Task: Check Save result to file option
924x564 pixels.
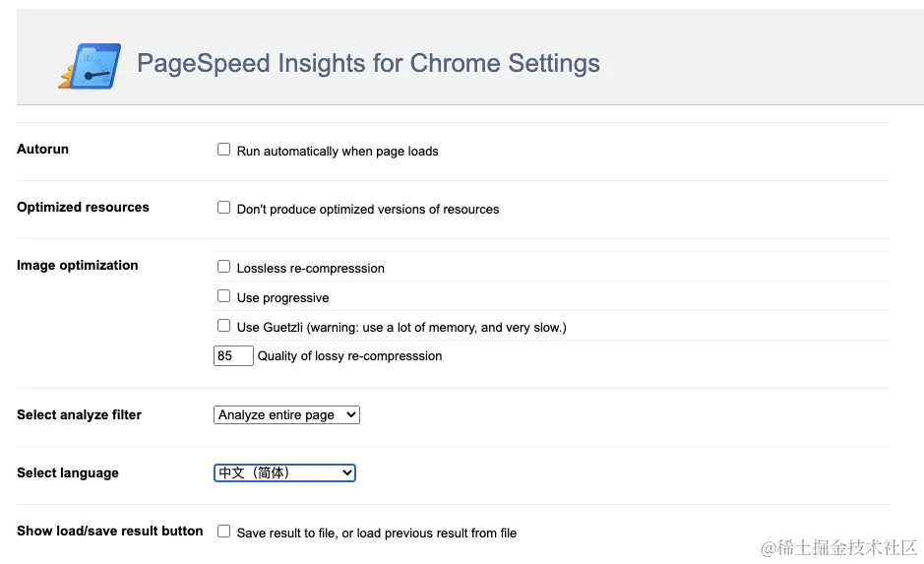Action: 224,532
